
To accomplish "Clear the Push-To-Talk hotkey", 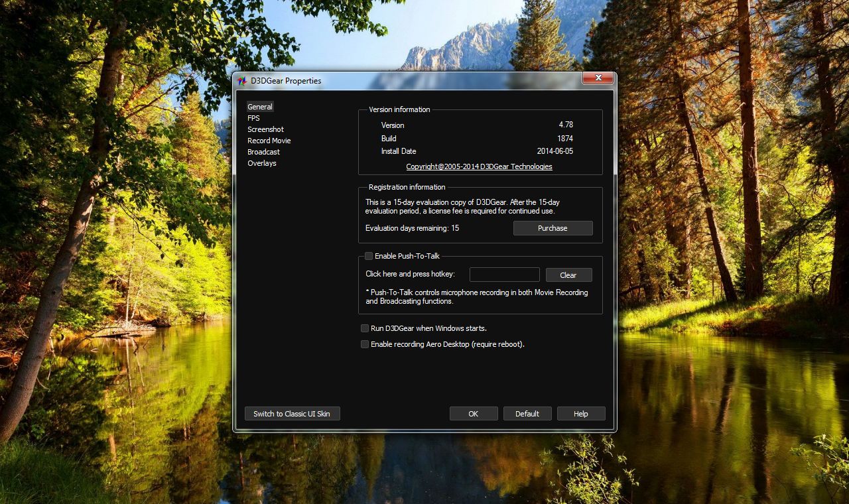I will pyautogui.click(x=568, y=275).
